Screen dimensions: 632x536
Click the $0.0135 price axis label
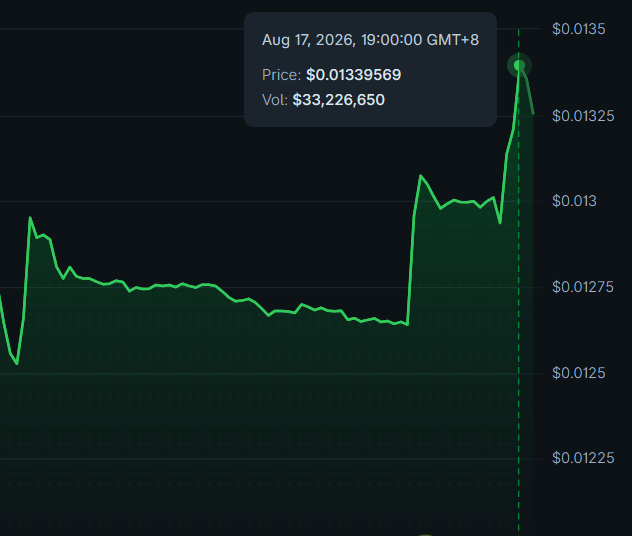click(x=578, y=29)
